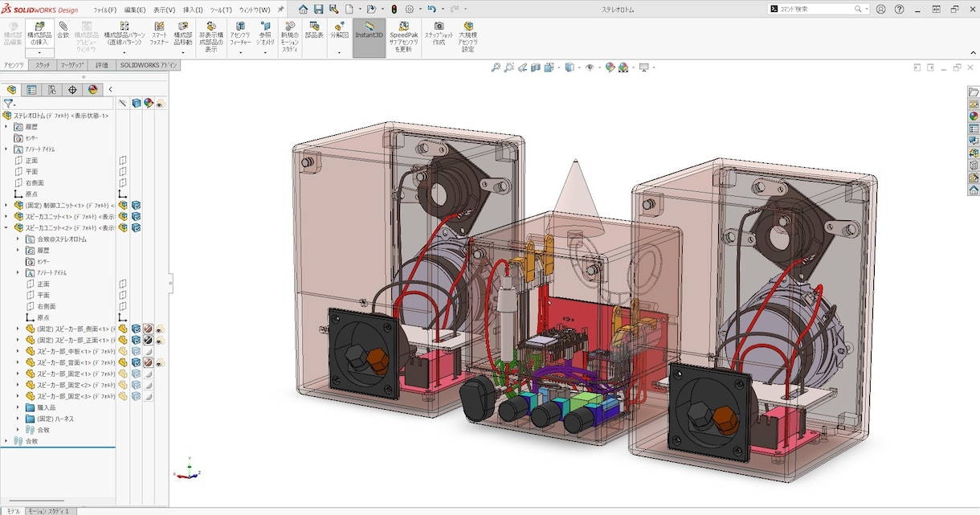Click 構成部品移動 (Move Component) tool
This screenshot has height=515, width=980.
[183, 33]
